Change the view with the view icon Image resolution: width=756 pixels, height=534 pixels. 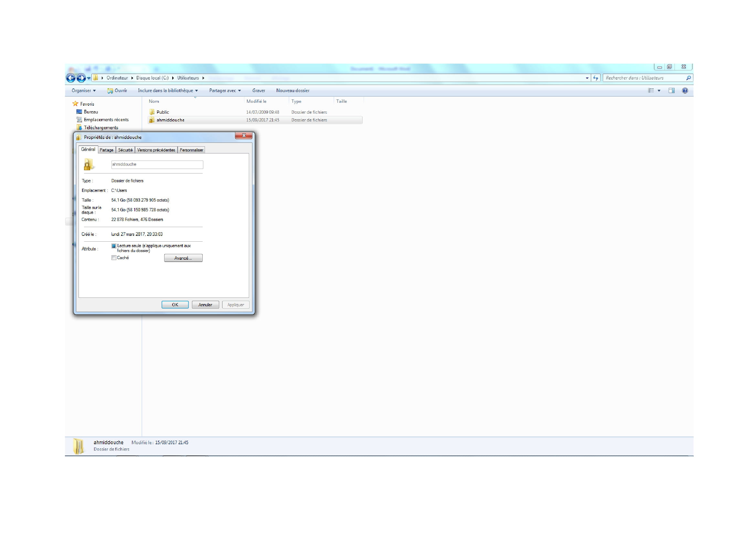click(x=651, y=90)
